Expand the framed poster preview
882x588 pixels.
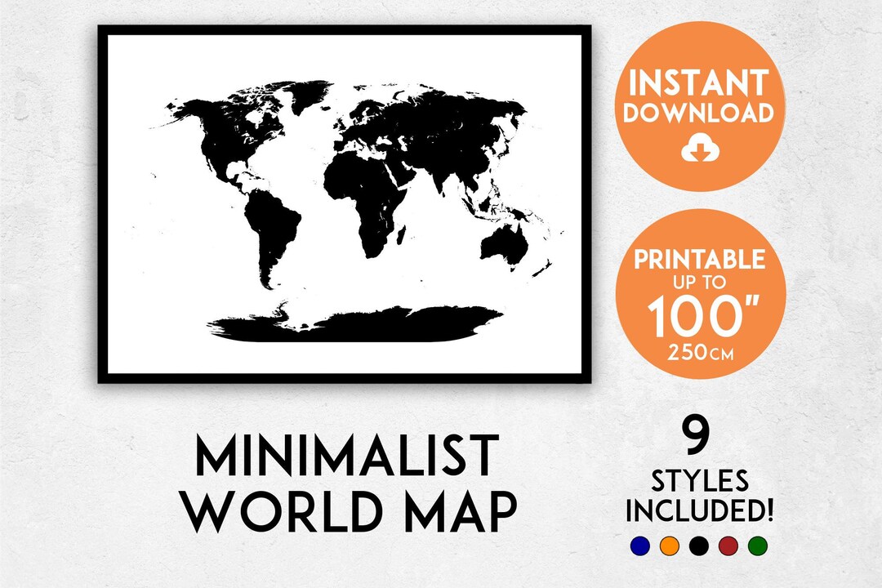click(343, 204)
